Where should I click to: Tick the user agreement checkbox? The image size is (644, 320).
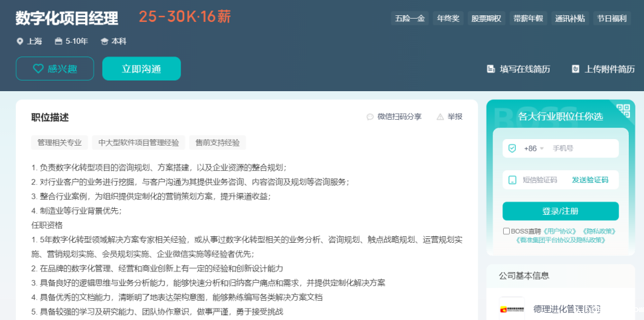506,232
